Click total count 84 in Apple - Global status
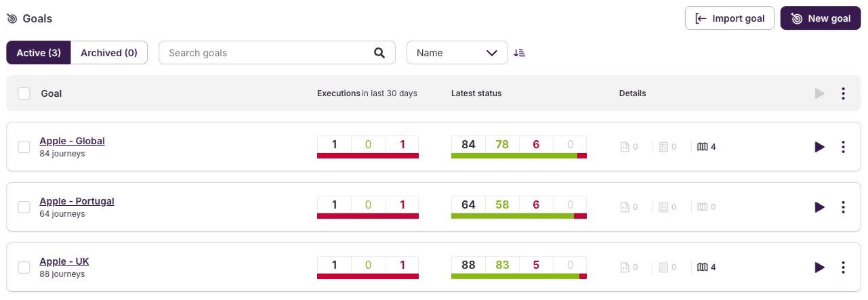This screenshot has height=300, width=868. pyautogui.click(x=468, y=144)
